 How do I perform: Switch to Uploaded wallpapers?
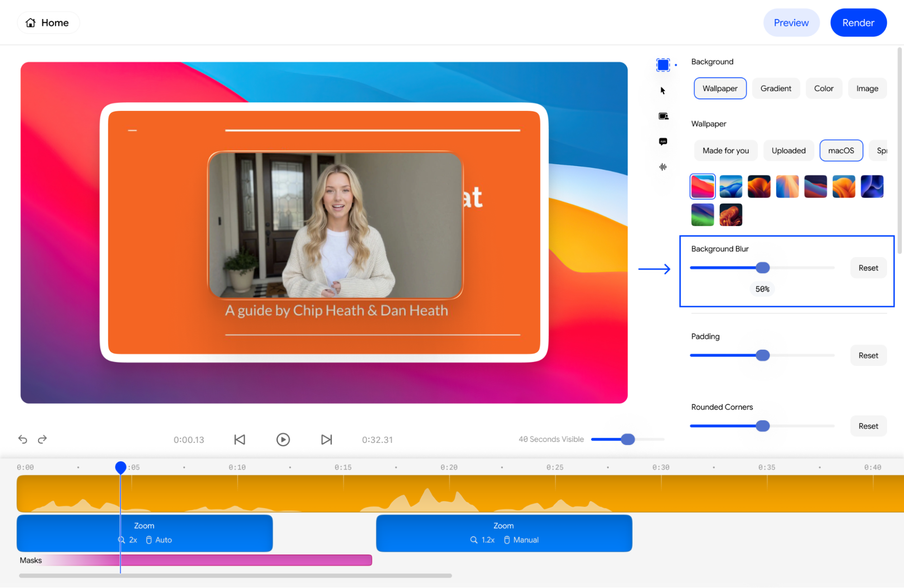(x=788, y=151)
